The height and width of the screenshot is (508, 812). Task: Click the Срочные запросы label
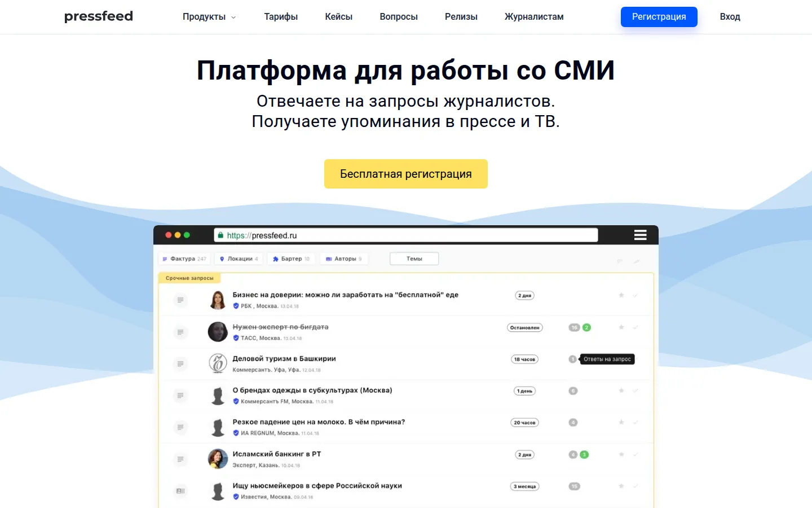(189, 278)
